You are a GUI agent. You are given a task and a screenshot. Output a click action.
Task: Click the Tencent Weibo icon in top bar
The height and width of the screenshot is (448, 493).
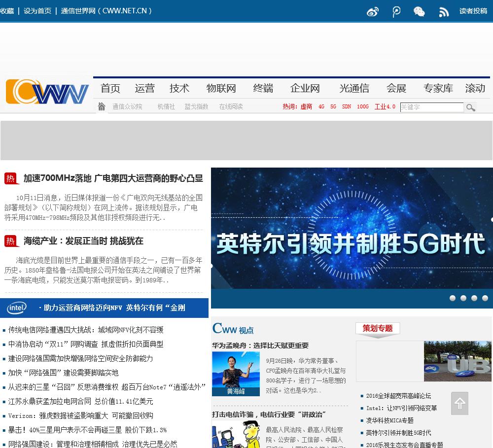coord(396,12)
